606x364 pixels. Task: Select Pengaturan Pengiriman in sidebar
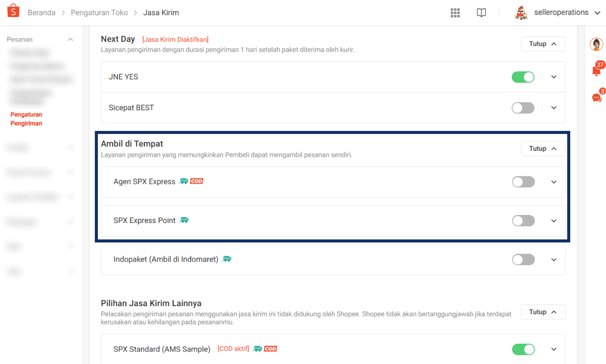pos(26,119)
